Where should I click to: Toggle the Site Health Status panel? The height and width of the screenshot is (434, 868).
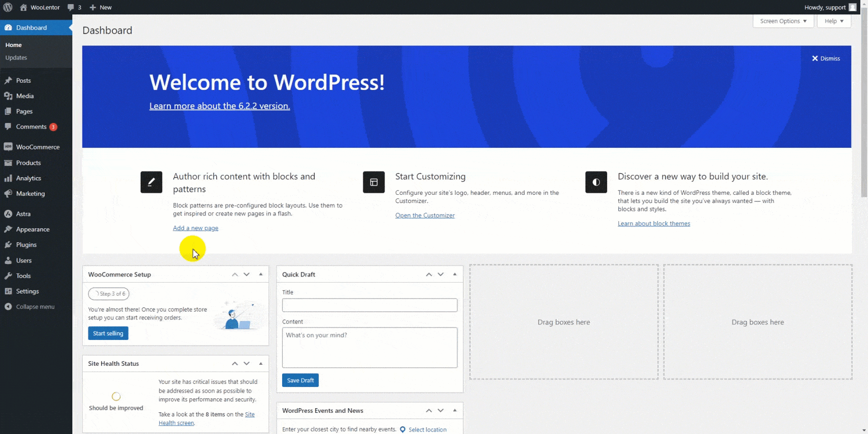[261, 363]
